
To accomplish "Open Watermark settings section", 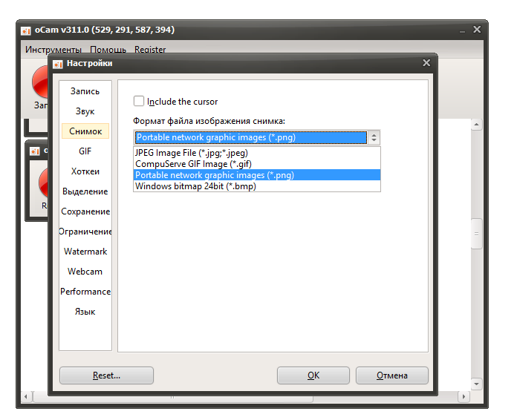I will click(85, 252).
